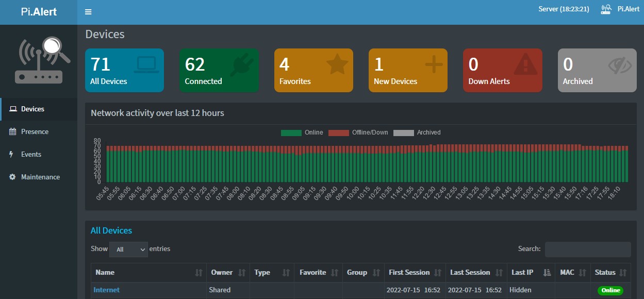Click the plus icon on New Devices card

coord(434,64)
